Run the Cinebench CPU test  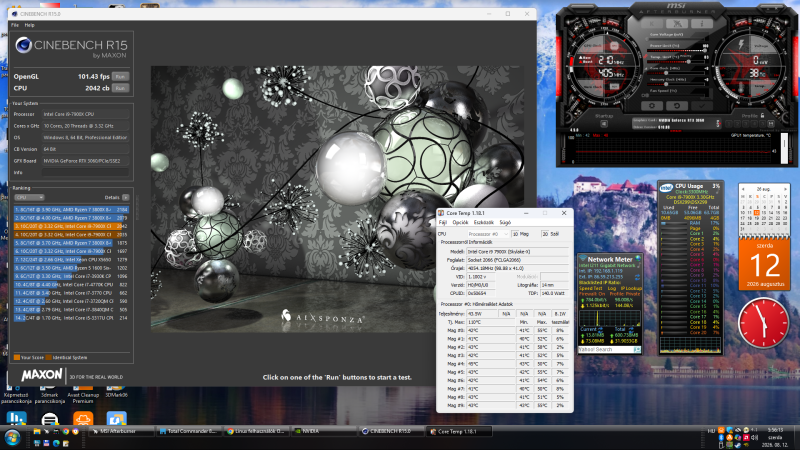(x=120, y=88)
